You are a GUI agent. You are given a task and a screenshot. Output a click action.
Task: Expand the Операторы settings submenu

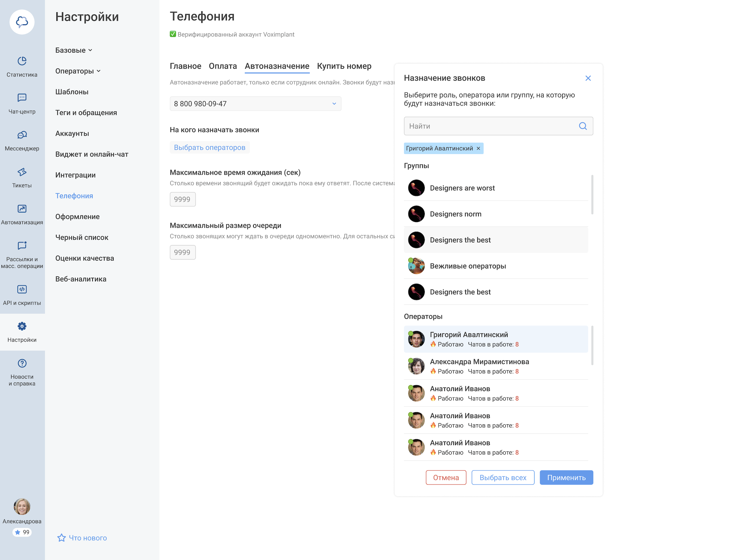[x=78, y=71]
